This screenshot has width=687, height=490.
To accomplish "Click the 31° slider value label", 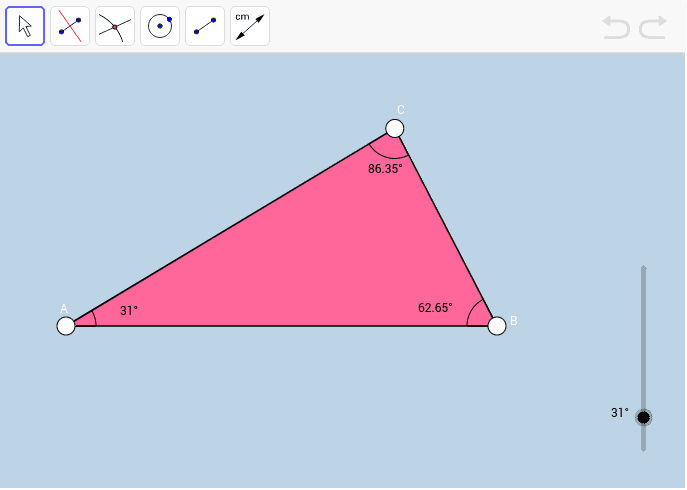I will click(x=620, y=412).
